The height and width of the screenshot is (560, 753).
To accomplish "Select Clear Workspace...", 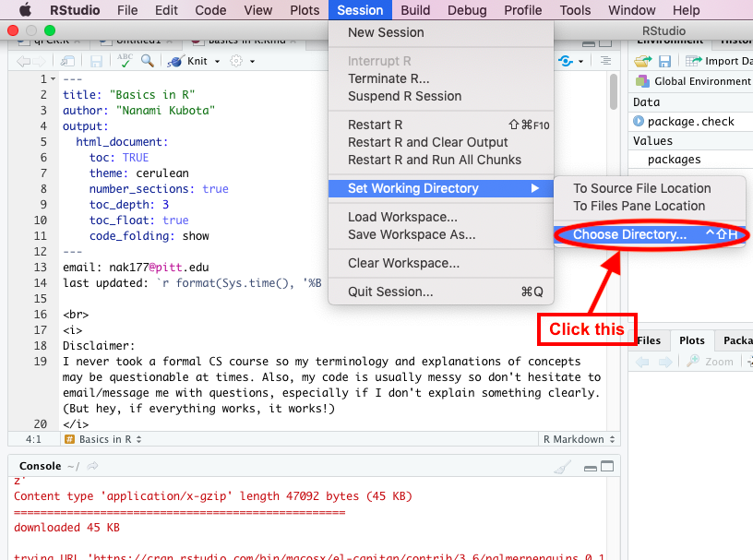I will click(441, 263).
